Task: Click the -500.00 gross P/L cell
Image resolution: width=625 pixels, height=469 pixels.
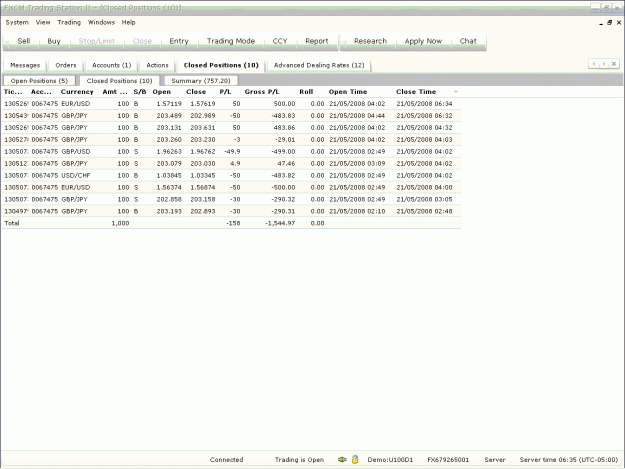Action: (283, 187)
